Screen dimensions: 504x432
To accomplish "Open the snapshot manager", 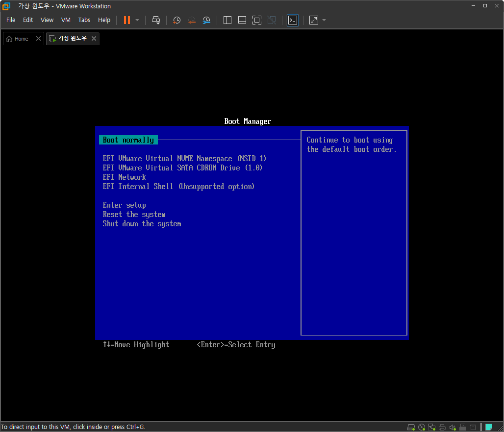I will (206, 20).
